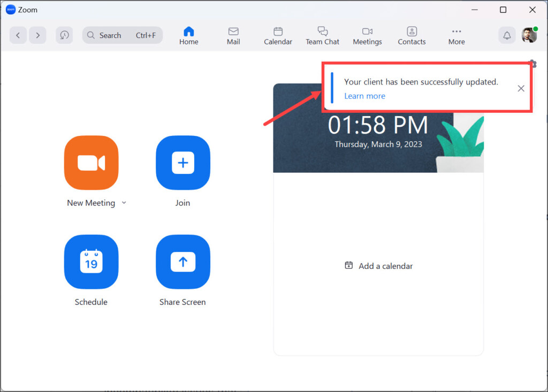Click the history clock icon
Image resolution: width=548 pixels, height=392 pixels.
64,35
